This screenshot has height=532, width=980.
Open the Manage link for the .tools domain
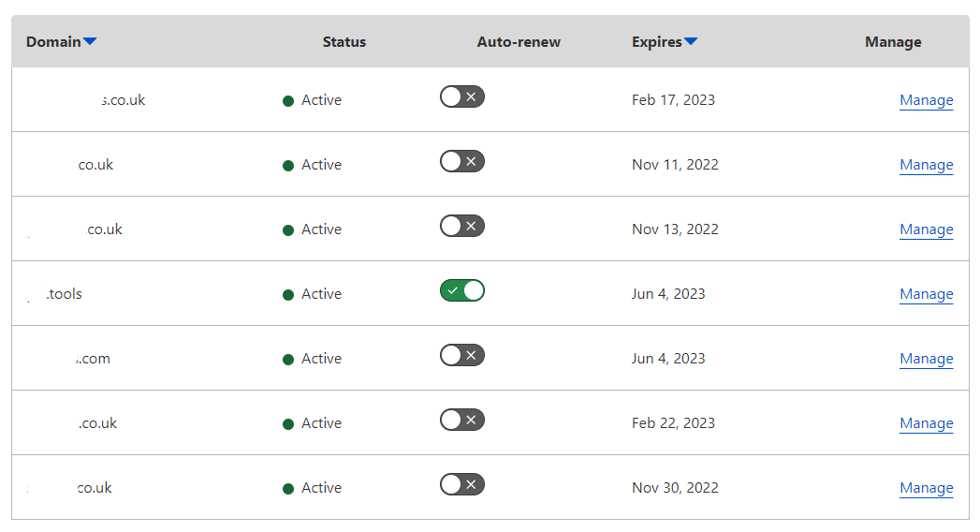click(926, 294)
